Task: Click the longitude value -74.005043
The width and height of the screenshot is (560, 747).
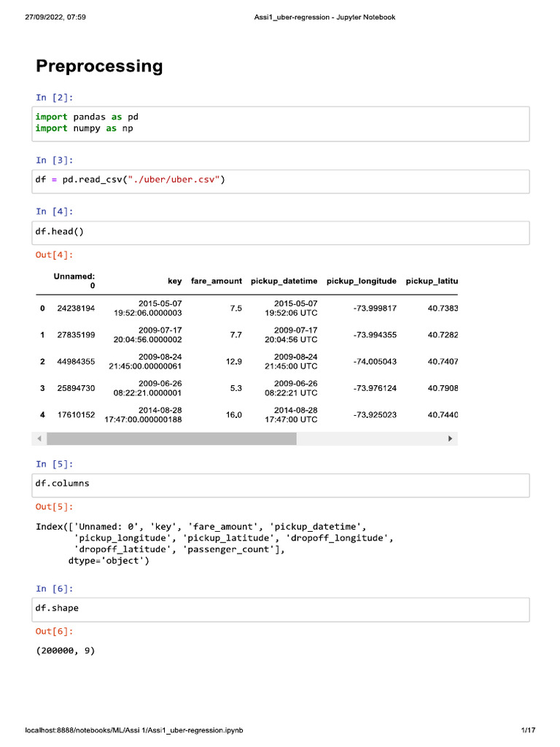Action: 375,362
